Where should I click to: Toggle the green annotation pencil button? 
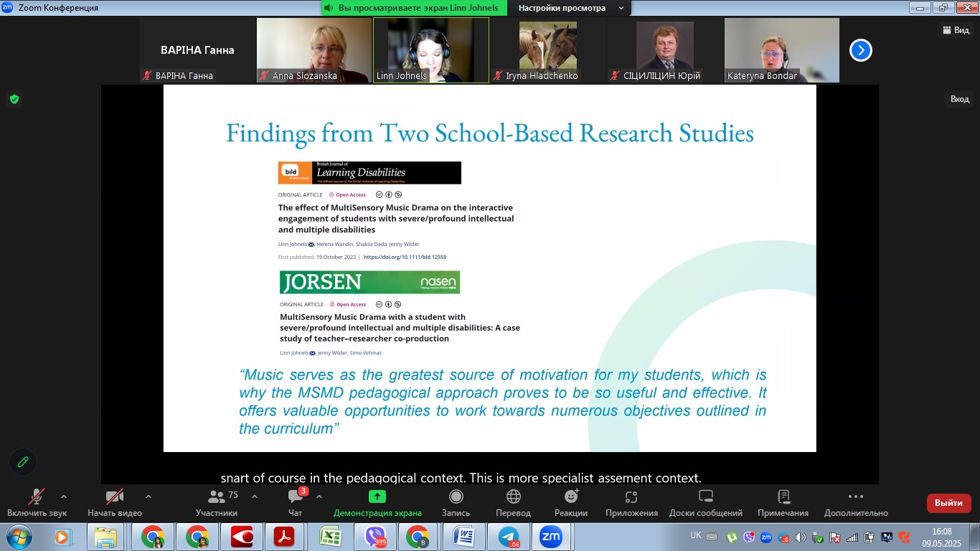point(23,462)
